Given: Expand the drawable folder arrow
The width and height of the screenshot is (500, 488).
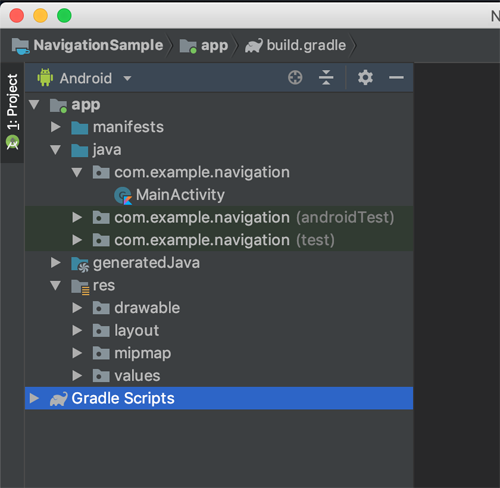Looking at the screenshot, I should pyautogui.click(x=77, y=308).
